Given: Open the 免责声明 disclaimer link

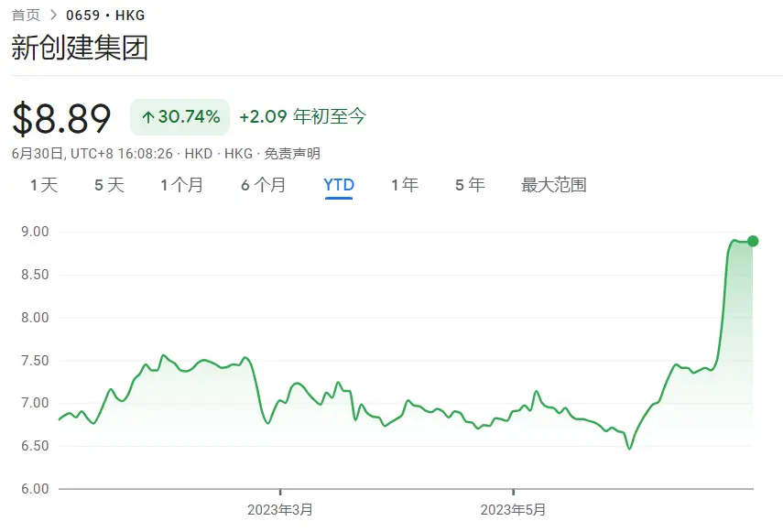Looking at the screenshot, I should coord(292,154).
